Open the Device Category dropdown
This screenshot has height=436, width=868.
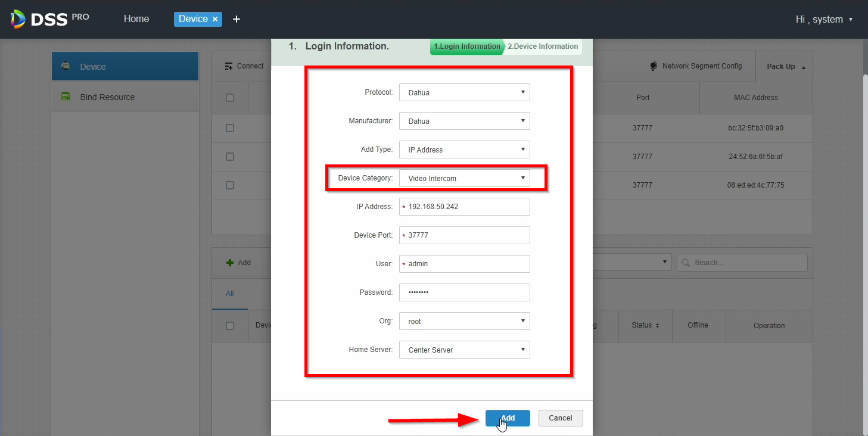pyautogui.click(x=465, y=178)
